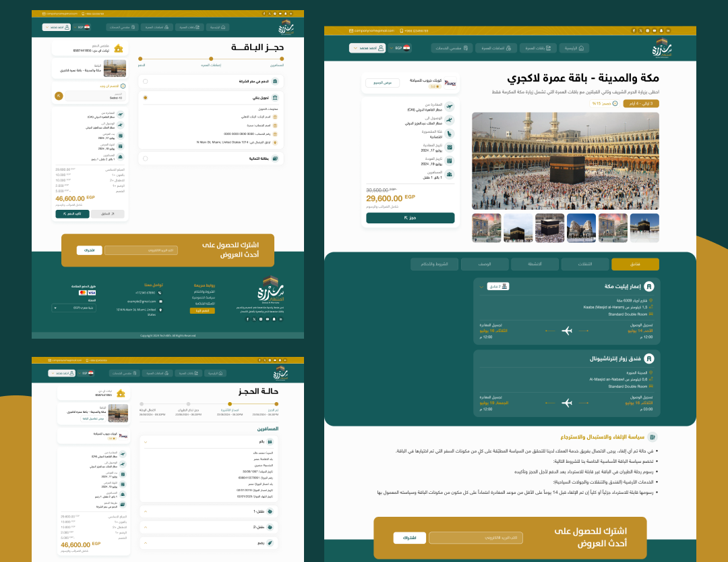728x562 pixels.
Task: Switch to the الشروط والأحكام tab
Action: (435, 264)
